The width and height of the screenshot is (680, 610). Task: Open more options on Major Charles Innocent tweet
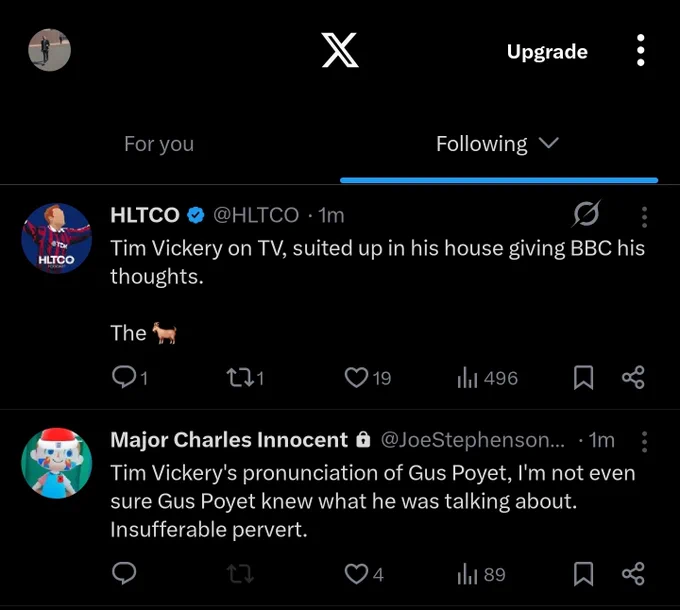(644, 442)
